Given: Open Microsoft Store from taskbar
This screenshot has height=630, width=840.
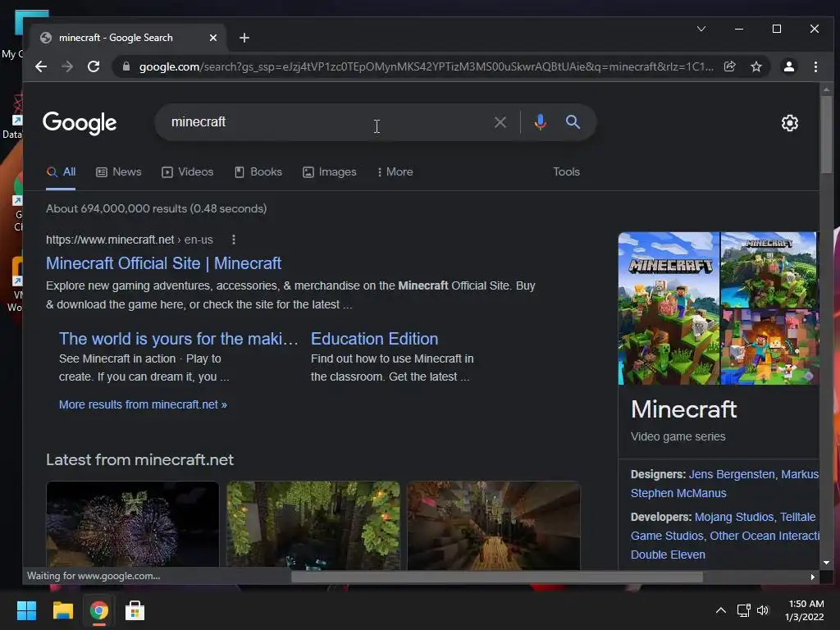Looking at the screenshot, I should tap(135, 610).
